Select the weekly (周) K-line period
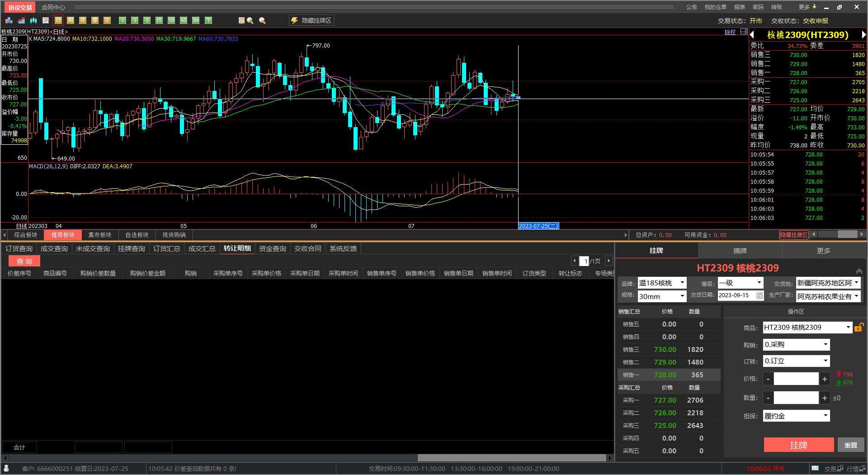 click(70, 20)
